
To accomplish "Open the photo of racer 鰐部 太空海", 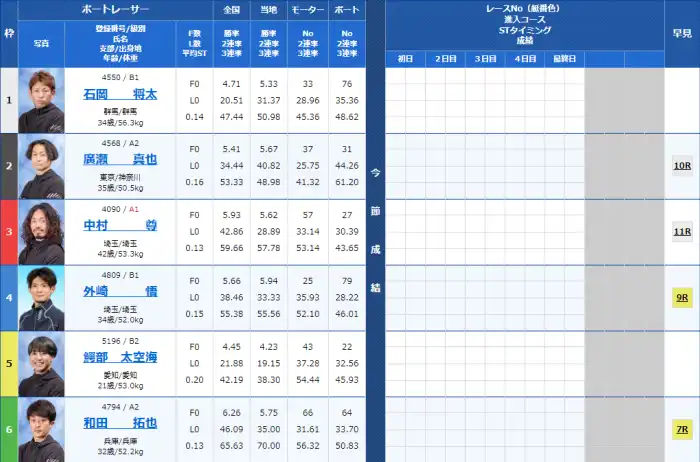I will click(41, 364).
